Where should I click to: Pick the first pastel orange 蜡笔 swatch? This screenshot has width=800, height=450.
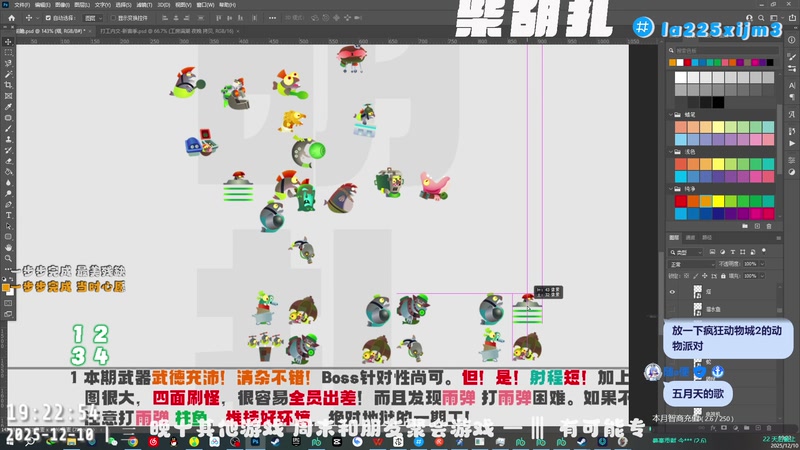tap(681, 127)
